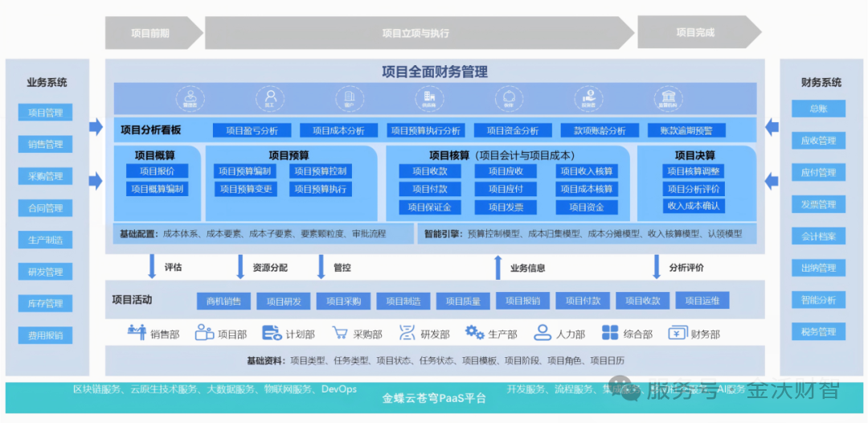Click the 客户 customer building icon
This screenshot has width=868, height=423.
click(x=350, y=99)
